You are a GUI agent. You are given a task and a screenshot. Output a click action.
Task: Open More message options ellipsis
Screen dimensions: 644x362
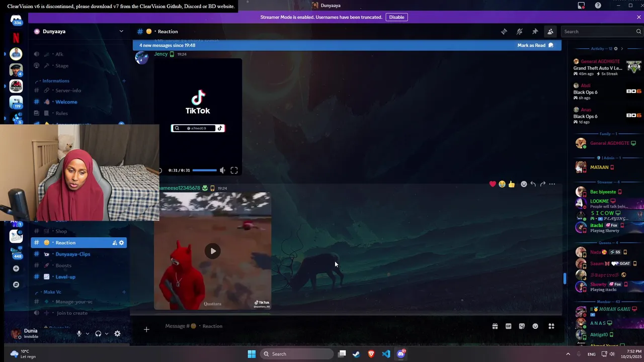click(x=552, y=184)
